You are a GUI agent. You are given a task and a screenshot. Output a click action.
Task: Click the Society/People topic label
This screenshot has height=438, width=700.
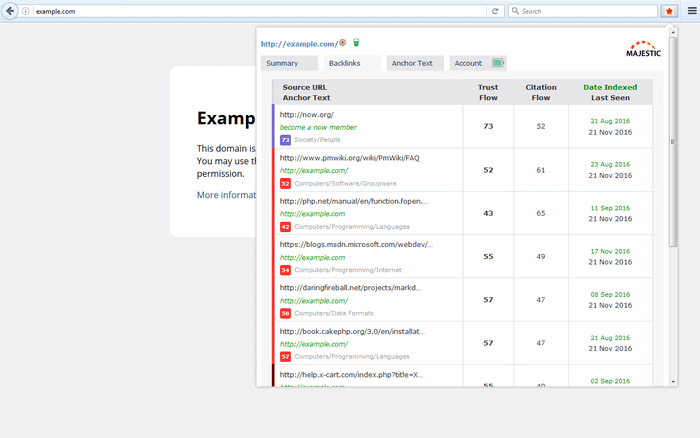317,140
